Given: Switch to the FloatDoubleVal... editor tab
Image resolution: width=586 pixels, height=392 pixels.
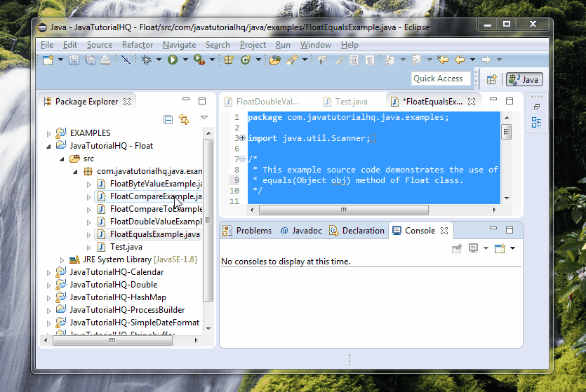Looking at the screenshot, I should (x=262, y=102).
